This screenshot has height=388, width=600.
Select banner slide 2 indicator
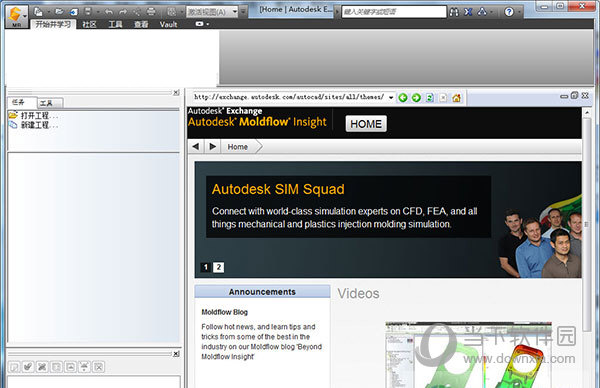tap(218, 267)
